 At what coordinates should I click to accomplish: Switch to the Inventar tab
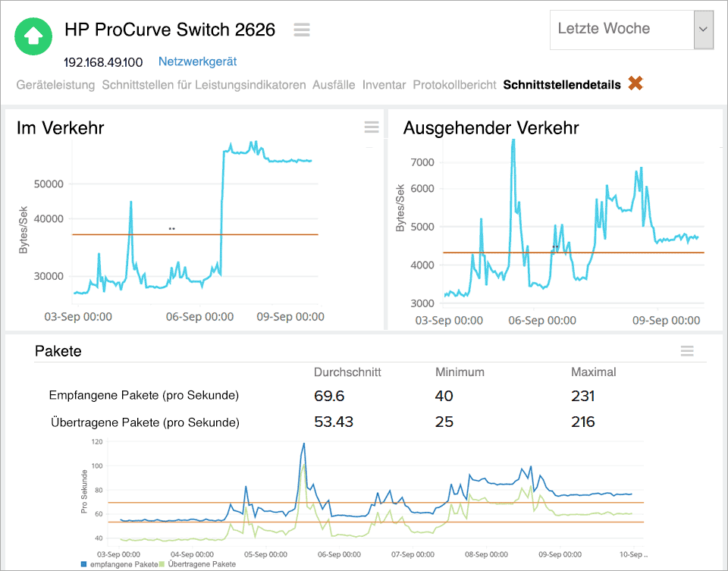coord(384,85)
